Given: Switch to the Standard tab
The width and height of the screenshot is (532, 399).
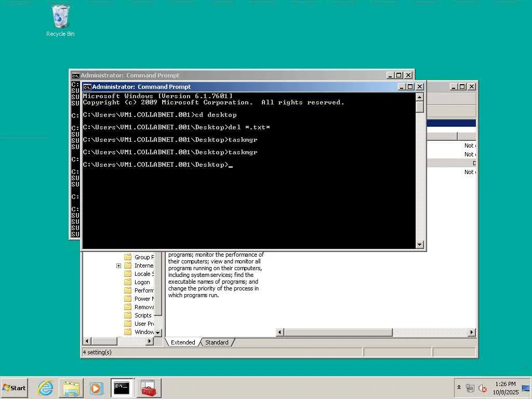Looking at the screenshot, I should pos(217,342).
